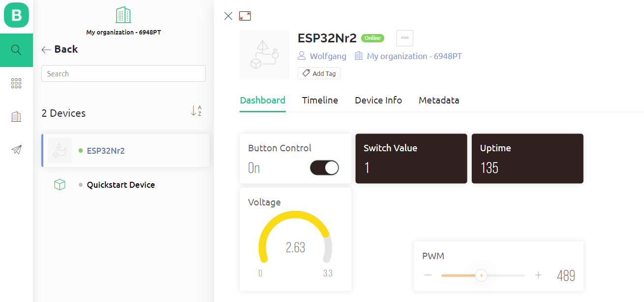
Task: Decrease PWM with the minus button
Action: (428, 275)
